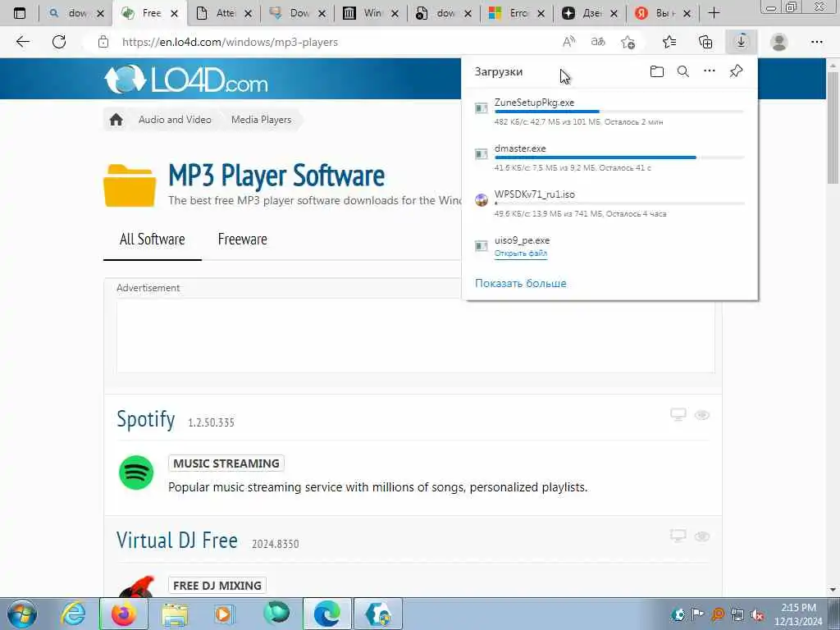840x630 pixels.
Task: Click the address bar URL field
Action: click(x=332, y=43)
